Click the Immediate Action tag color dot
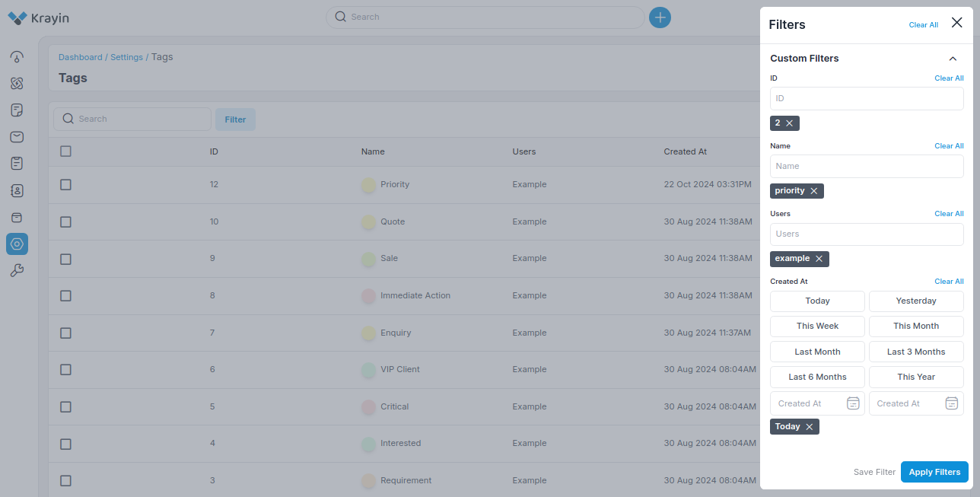980x497 pixels. coord(369,296)
